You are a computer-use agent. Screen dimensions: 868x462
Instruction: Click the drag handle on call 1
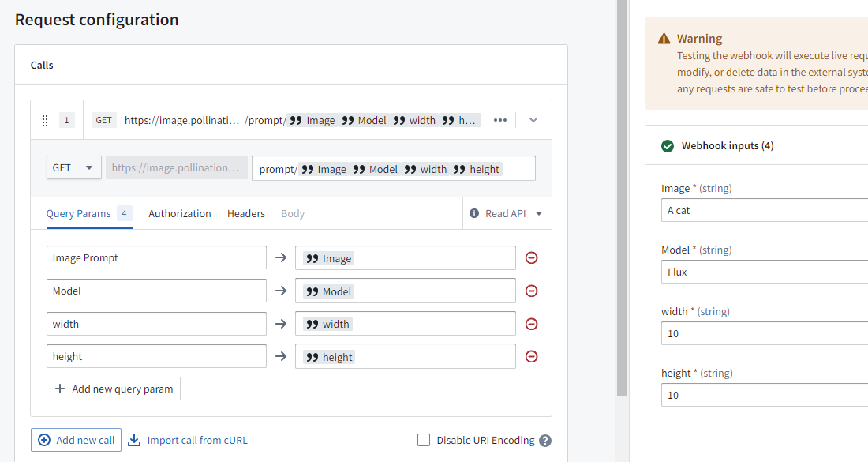45,121
